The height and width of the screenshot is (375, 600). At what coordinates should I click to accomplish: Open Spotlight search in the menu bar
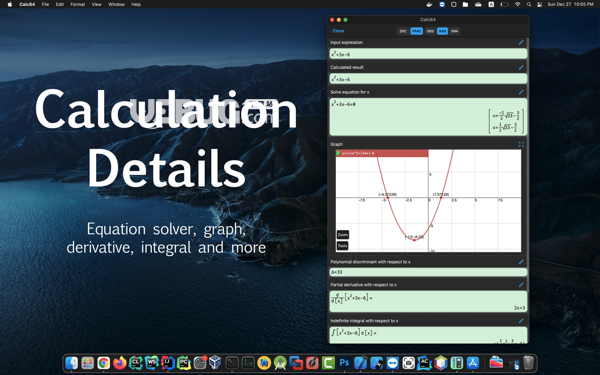[x=529, y=4]
